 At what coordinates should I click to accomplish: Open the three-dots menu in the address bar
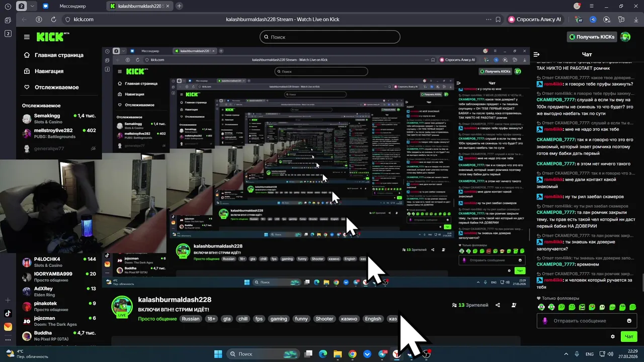[488, 19]
